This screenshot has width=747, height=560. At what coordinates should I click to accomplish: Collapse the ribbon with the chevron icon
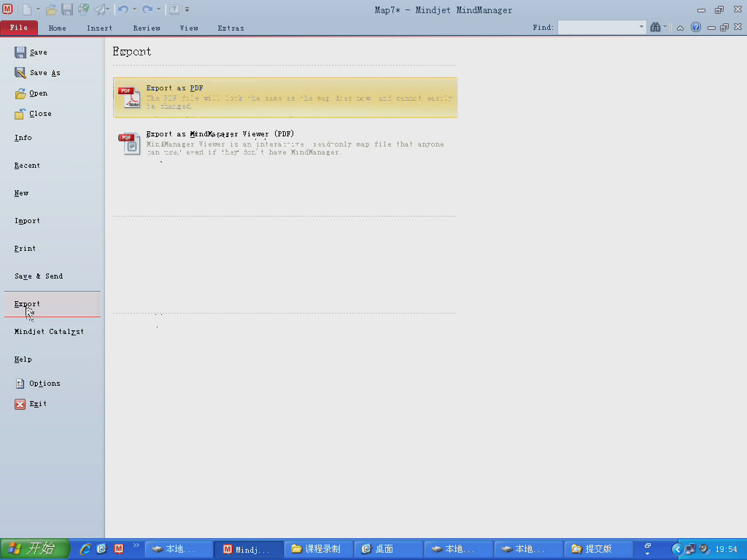[x=681, y=28]
